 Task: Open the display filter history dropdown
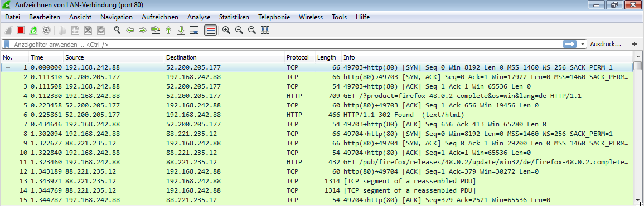(583, 44)
